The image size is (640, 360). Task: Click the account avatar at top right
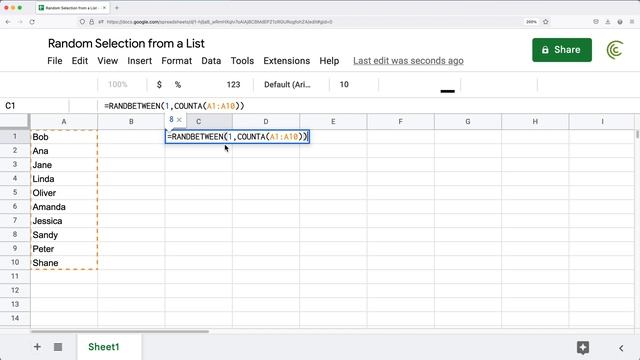pos(615,50)
